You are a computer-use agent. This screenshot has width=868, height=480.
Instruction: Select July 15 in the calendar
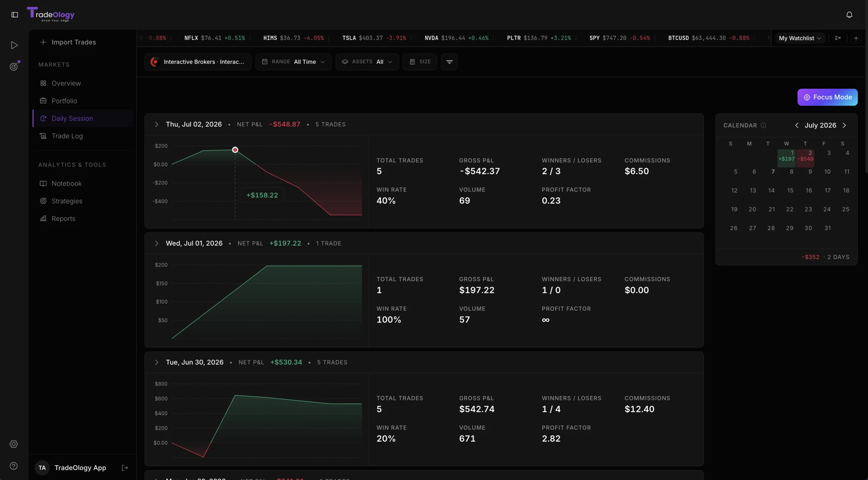point(790,190)
